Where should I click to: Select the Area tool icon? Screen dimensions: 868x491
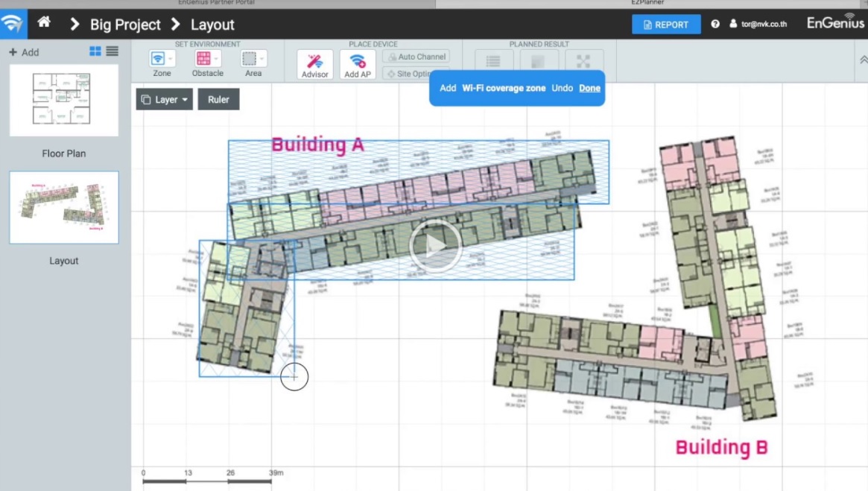coord(249,58)
